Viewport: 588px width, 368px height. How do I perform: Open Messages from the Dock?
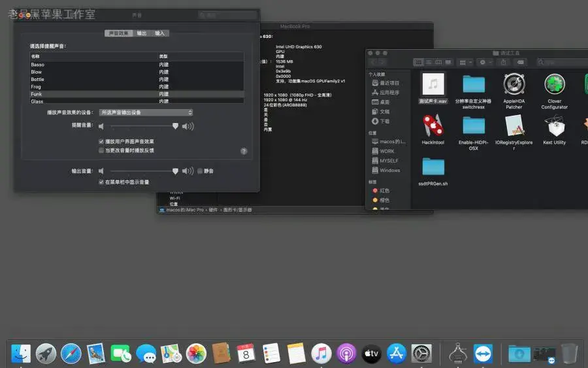pyautogui.click(x=146, y=354)
